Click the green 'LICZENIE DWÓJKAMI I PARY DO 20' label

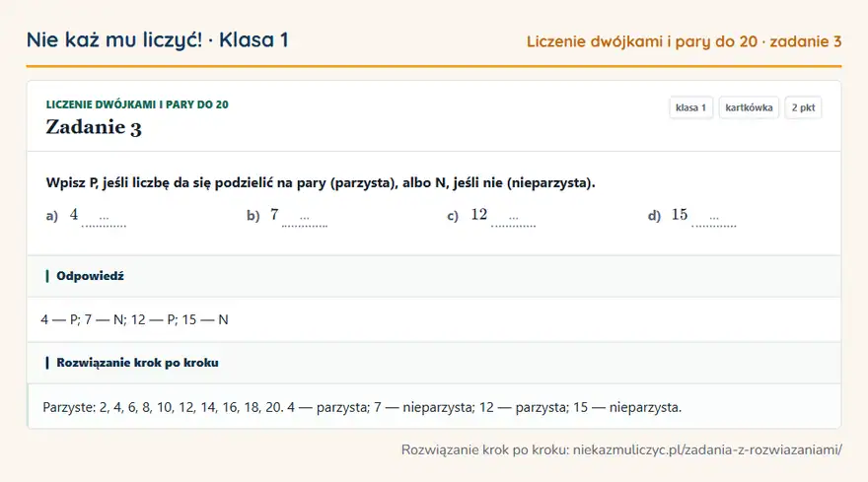point(137,104)
